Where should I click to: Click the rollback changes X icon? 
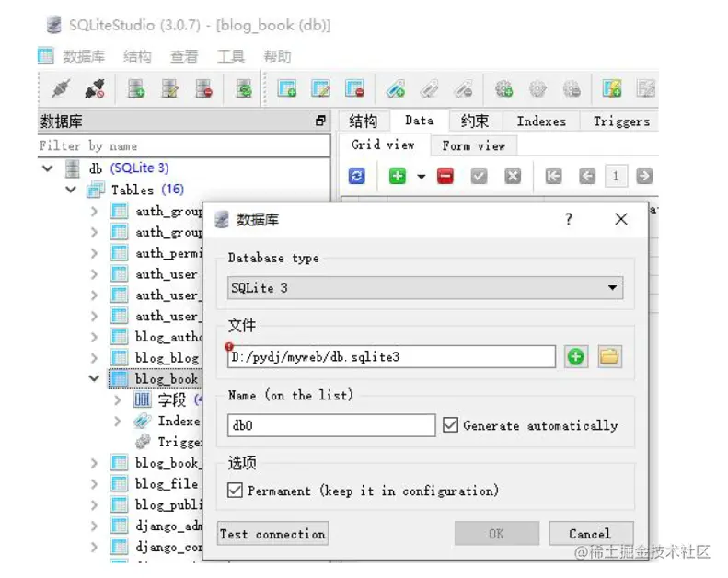513,176
